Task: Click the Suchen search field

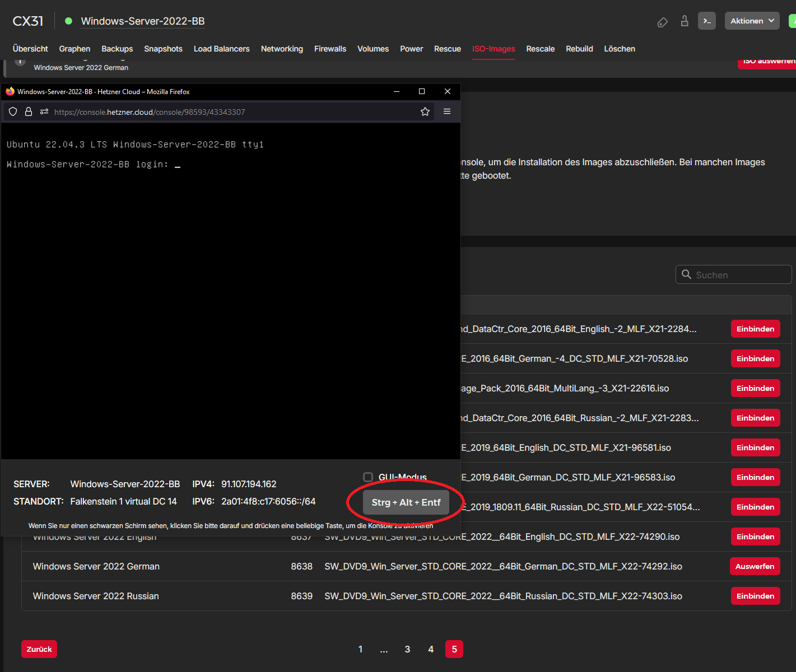Action: [733, 274]
